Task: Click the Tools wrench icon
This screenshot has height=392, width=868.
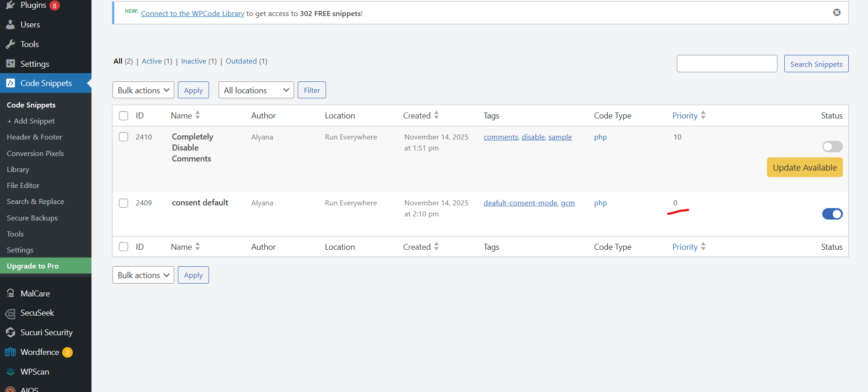Action: (10, 44)
